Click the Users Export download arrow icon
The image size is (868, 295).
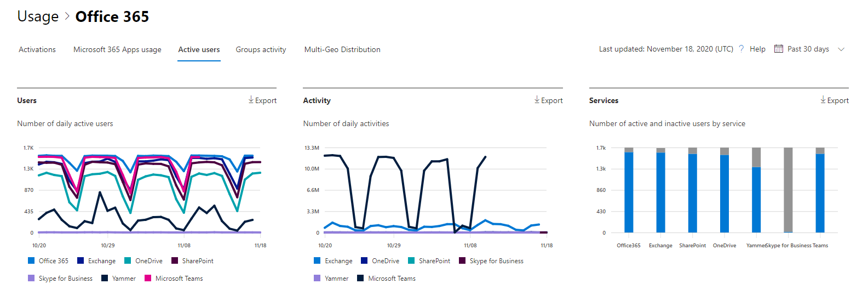(251, 100)
